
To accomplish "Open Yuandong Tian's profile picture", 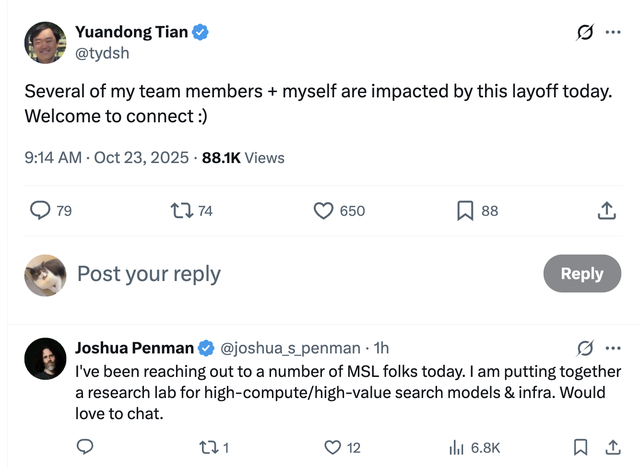I will click(45, 42).
